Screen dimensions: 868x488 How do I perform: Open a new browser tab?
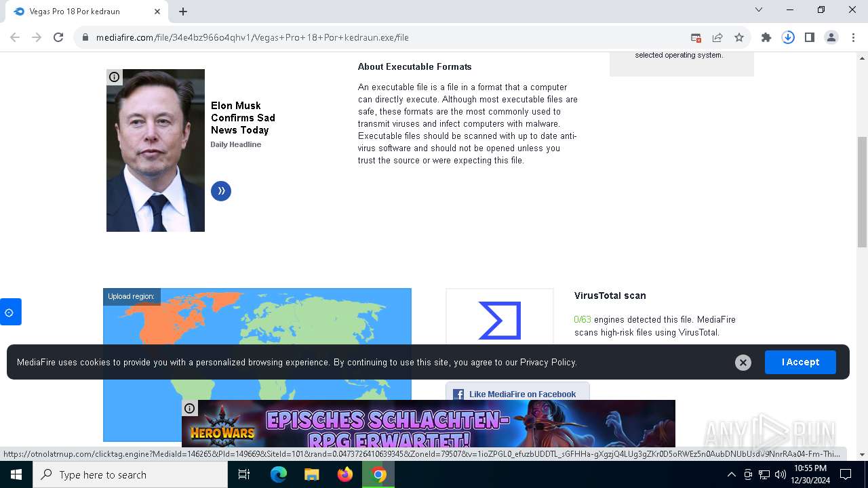[x=183, y=11]
